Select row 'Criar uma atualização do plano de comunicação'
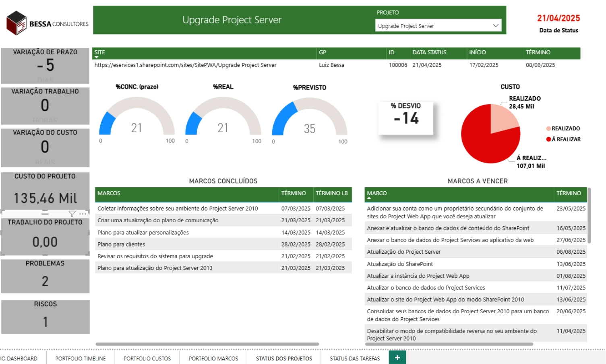 pos(223,220)
